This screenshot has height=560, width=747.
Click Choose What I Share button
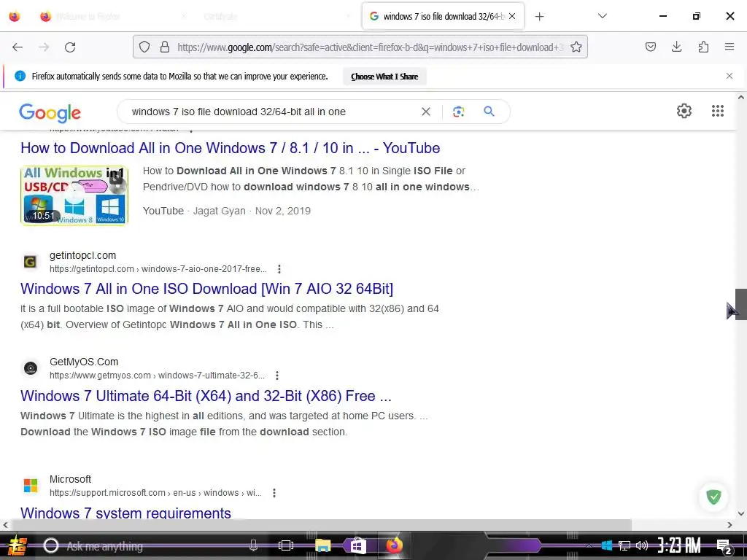[x=384, y=77]
